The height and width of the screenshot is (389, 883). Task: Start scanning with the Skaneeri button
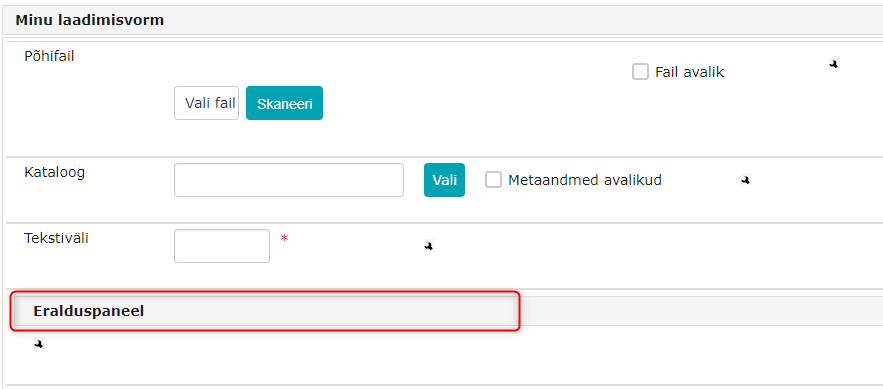(x=284, y=103)
